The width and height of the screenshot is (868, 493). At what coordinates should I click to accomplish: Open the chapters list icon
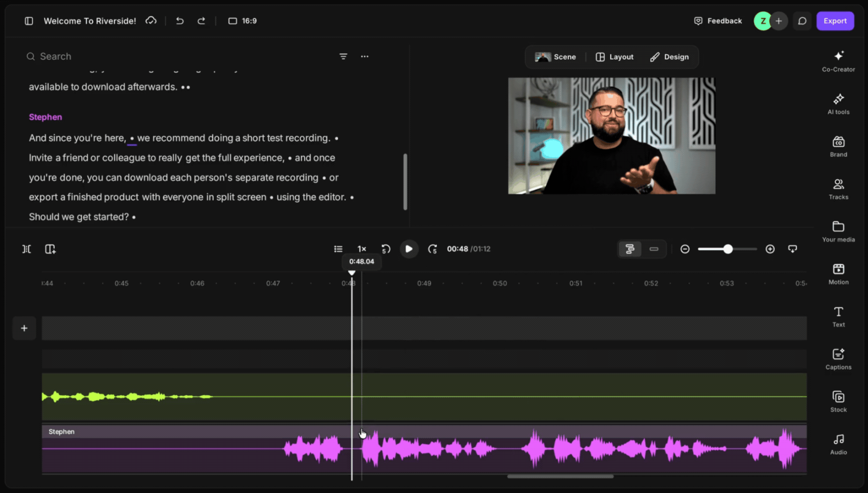coord(338,249)
